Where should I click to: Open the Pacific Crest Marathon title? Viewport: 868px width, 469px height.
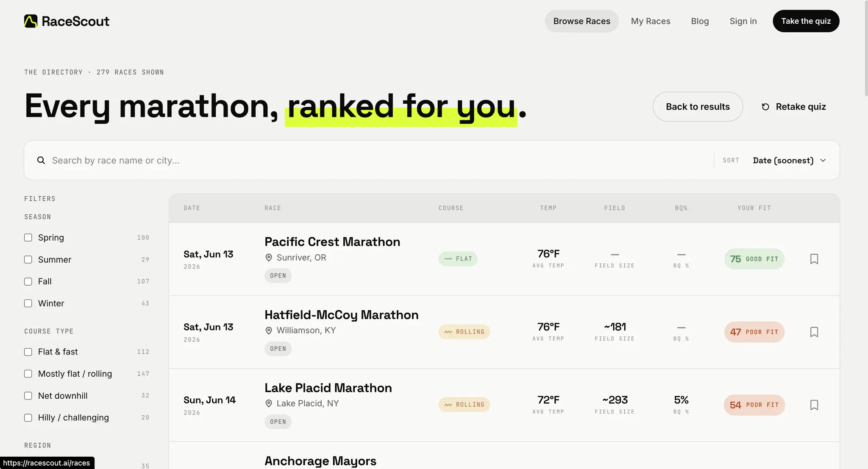pos(332,242)
